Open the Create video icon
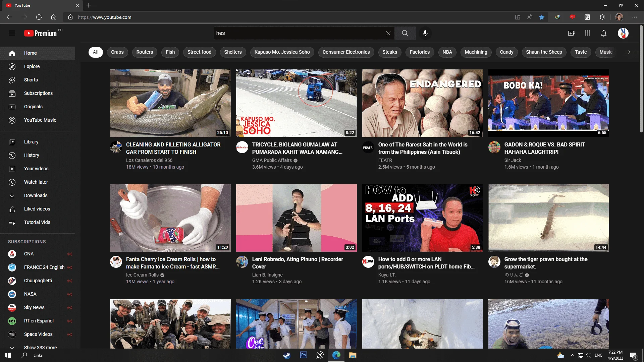This screenshot has height=362, width=644. (x=572, y=33)
